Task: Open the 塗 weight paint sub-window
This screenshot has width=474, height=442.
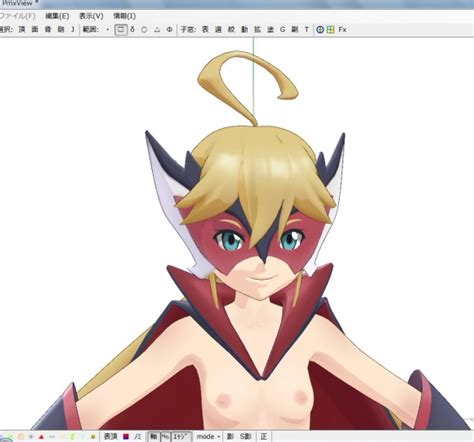Action: tap(270, 30)
